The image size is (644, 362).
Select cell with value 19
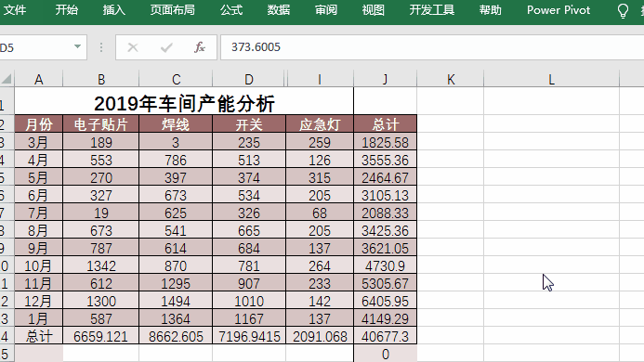tap(101, 213)
